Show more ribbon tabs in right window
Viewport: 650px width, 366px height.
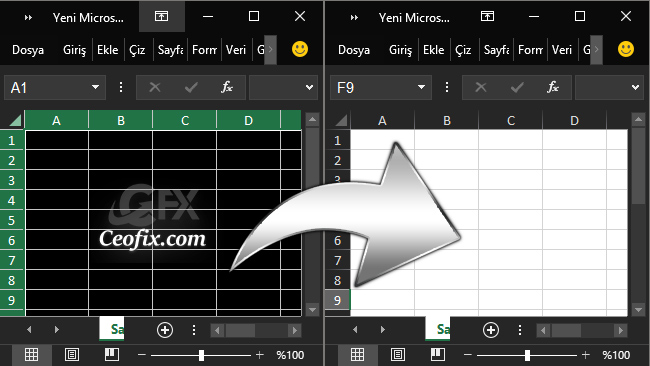596,50
